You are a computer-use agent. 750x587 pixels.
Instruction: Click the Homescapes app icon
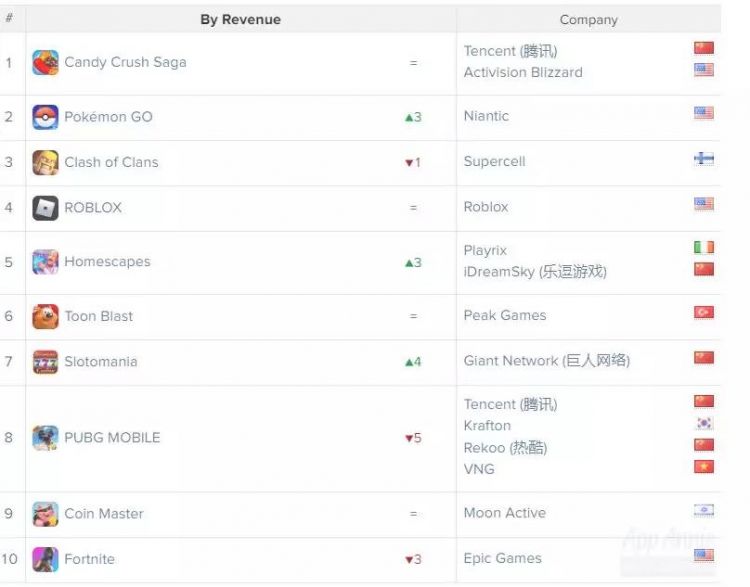(45, 262)
